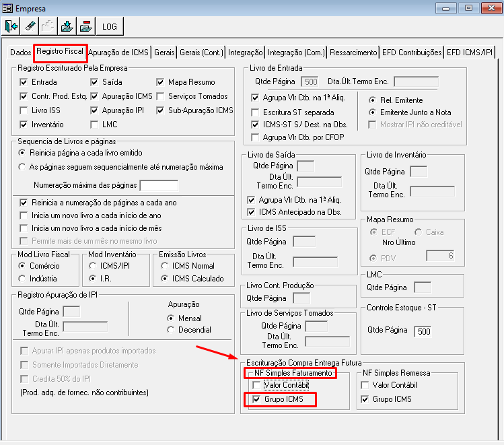This screenshot has width=504, height=445.
Task: Select the Indústria radio option
Action: pyautogui.click(x=23, y=279)
